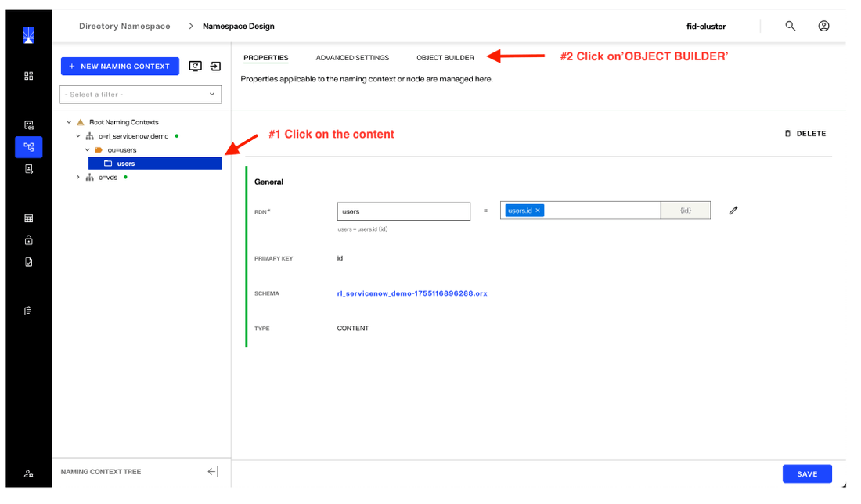The height and width of the screenshot is (504, 861).
Task: Collapse the naming context tree panel arrow
Action: [x=212, y=472]
